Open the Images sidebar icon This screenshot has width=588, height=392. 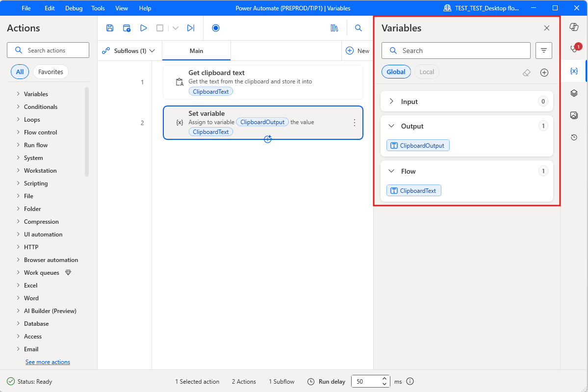pos(574,115)
